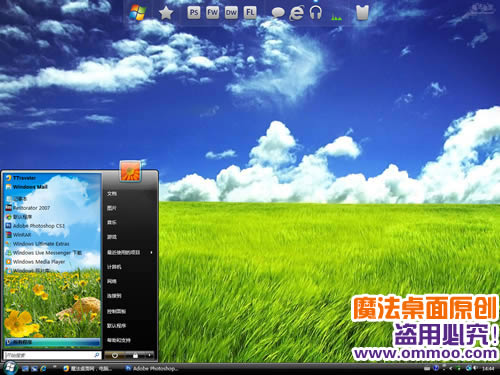The image size is (500, 375).
Task: Click the lock button in Start menu
Action: tap(135, 355)
